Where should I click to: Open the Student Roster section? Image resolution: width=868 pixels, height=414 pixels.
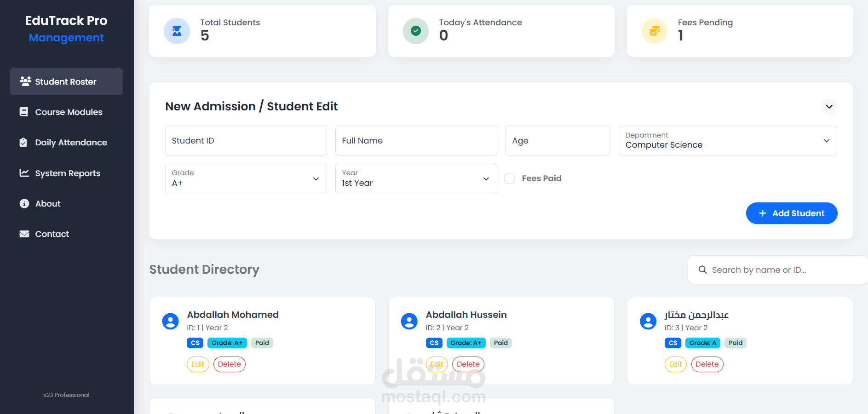coord(66,81)
